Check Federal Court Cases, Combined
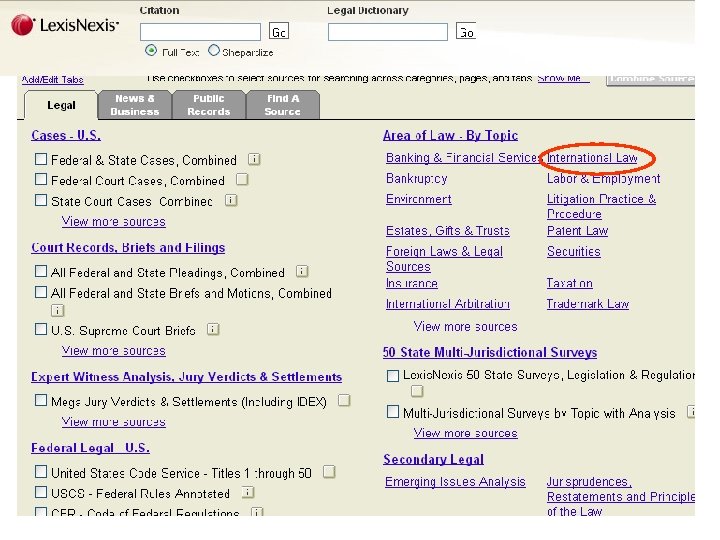 (x=41, y=180)
